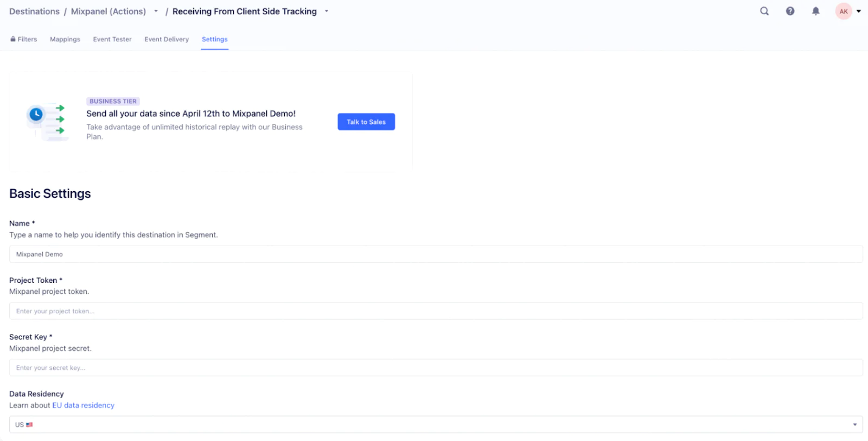This screenshot has height=441, width=868.
Task: Click the Talk to Sales button
Action: pos(366,122)
